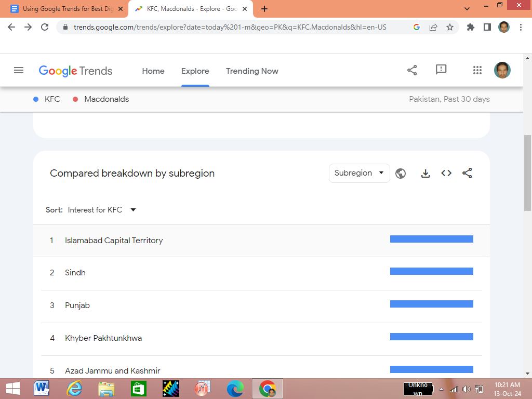Open a new browser tab

(264, 9)
